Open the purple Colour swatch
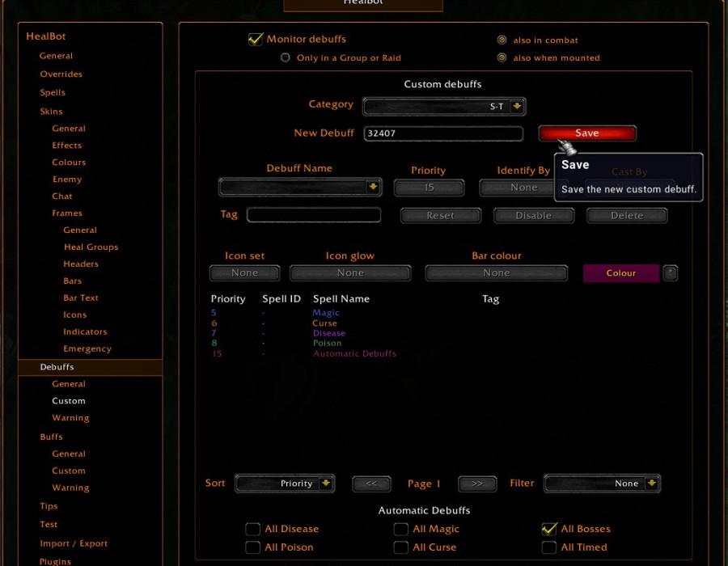Viewport: 728px width, 566px height. 621,273
